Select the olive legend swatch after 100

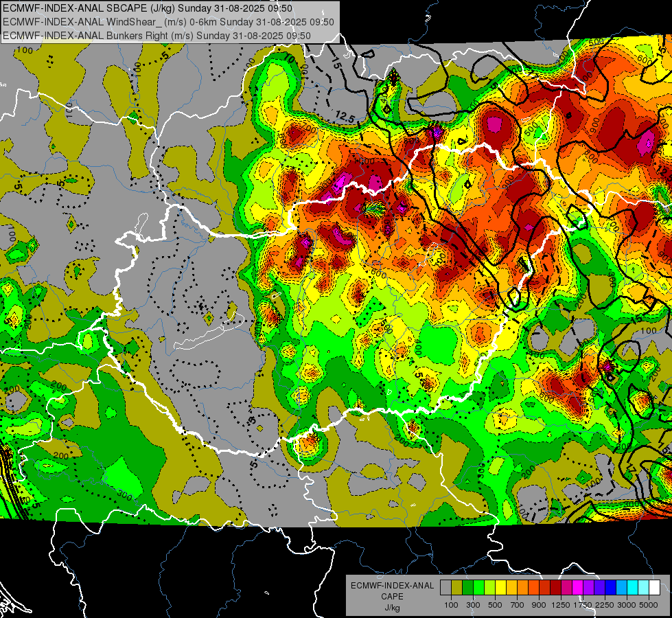pyautogui.click(x=457, y=587)
